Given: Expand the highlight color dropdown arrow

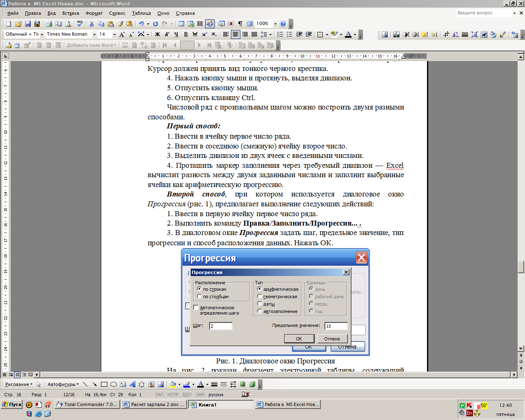Looking at the screenshot, I should [340, 34].
